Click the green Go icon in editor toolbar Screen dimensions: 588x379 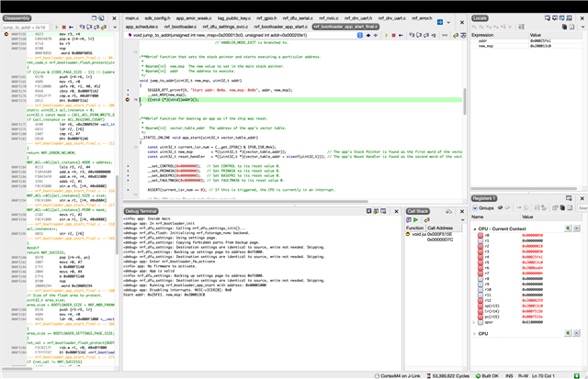pyautogui.click(x=386, y=35)
